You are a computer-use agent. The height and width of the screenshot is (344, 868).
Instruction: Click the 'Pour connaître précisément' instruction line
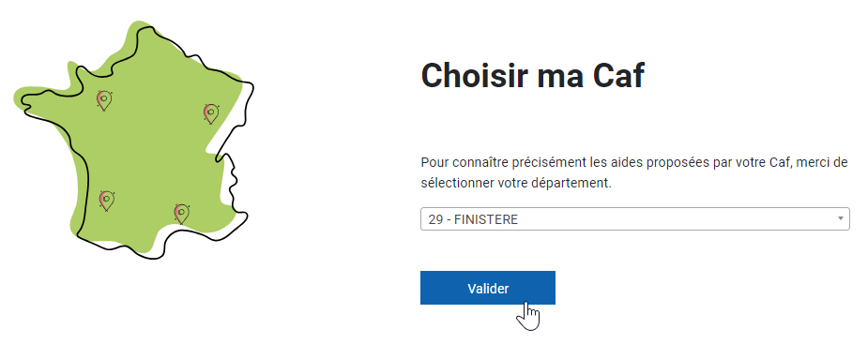pos(633,163)
